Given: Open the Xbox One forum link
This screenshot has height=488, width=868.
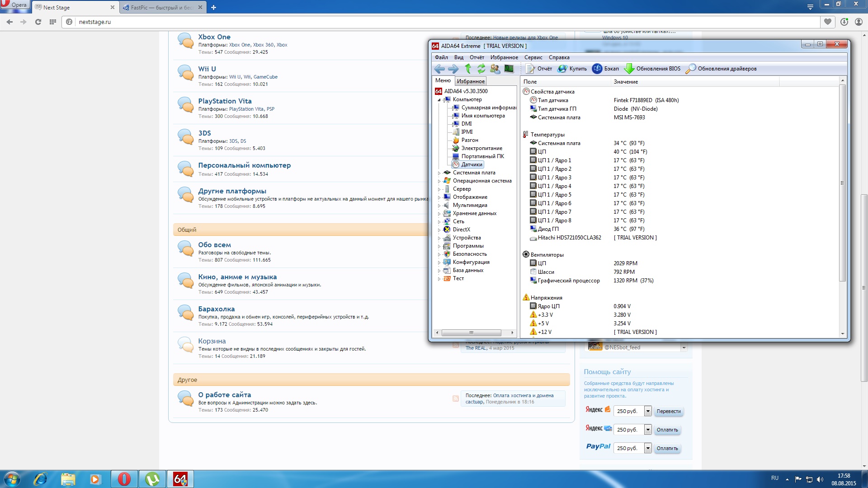Looking at the screenshot, I should (214, 37).
